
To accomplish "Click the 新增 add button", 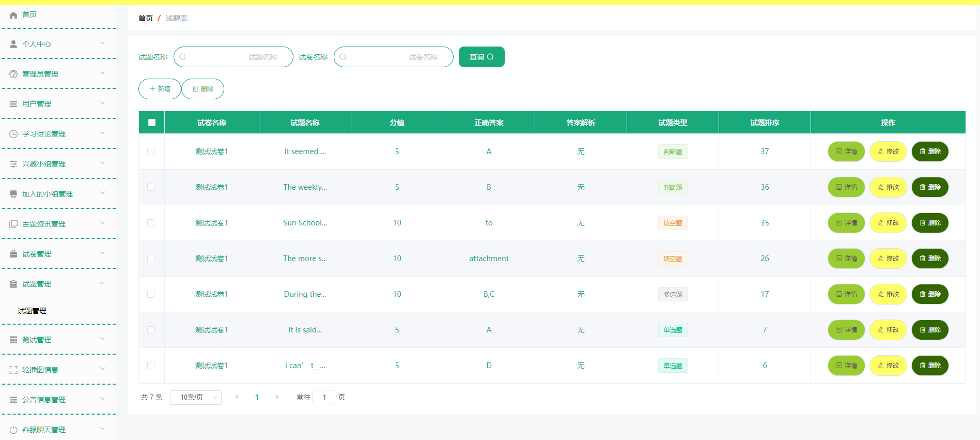I will pos(160,89).
